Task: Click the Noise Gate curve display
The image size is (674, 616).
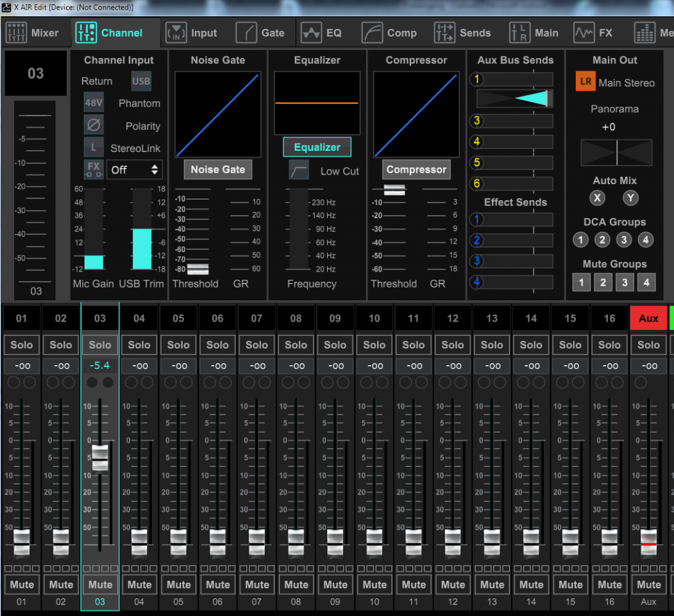Action: 218,114
